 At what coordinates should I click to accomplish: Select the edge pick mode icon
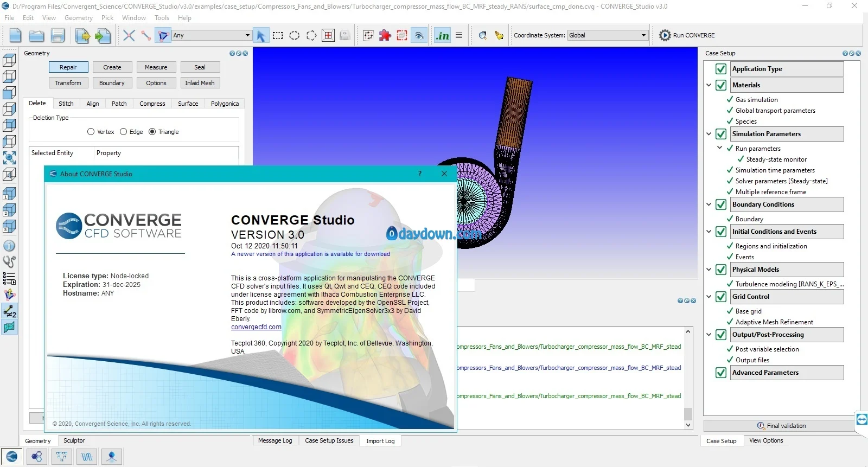tap(145, 36)
